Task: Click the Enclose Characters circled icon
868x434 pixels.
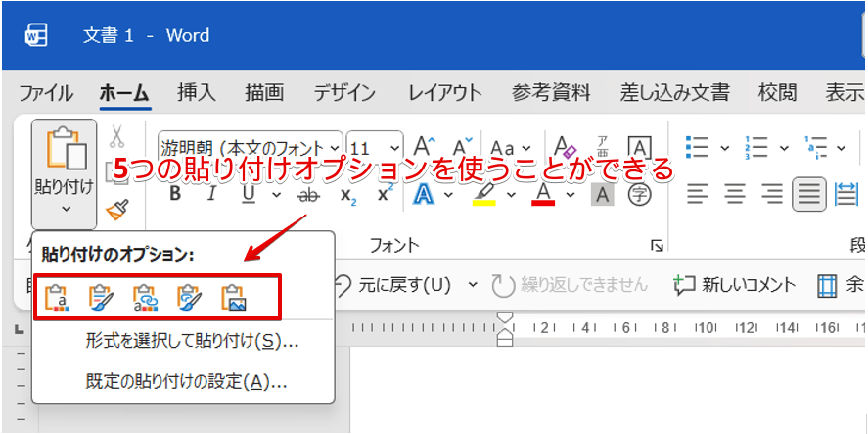Action: pos(639,194)
